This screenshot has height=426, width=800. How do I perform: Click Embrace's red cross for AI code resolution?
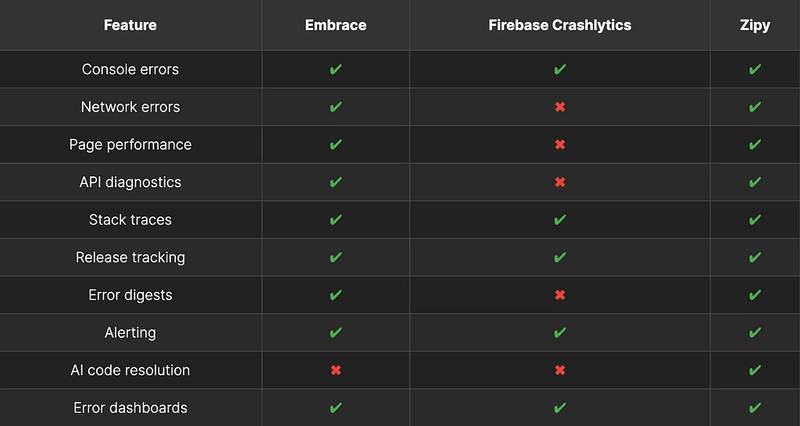[336, 370]
